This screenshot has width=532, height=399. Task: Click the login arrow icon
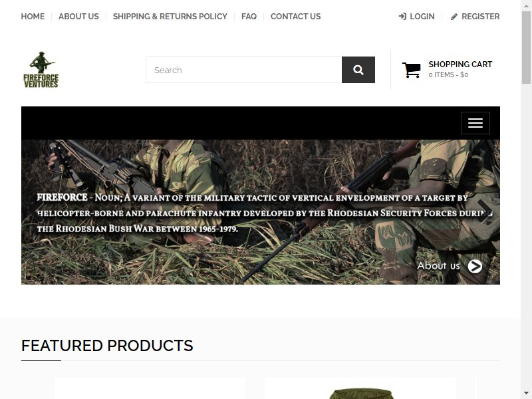(x=402, y=16)
